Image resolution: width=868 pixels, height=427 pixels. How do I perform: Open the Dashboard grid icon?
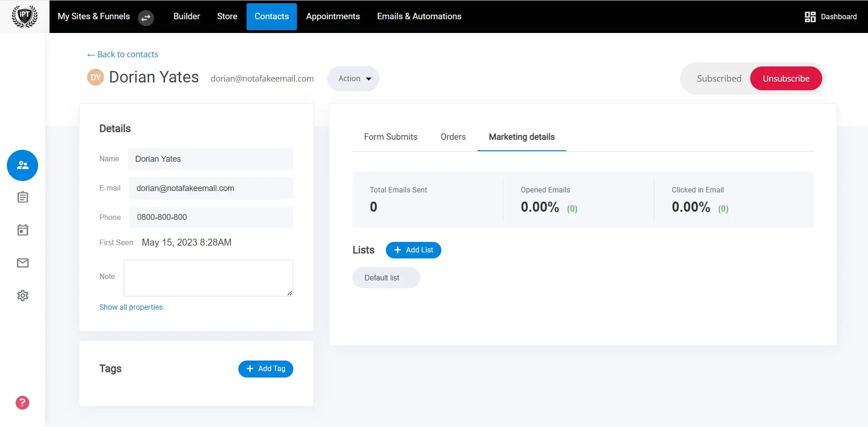click(x=810, y=17)
